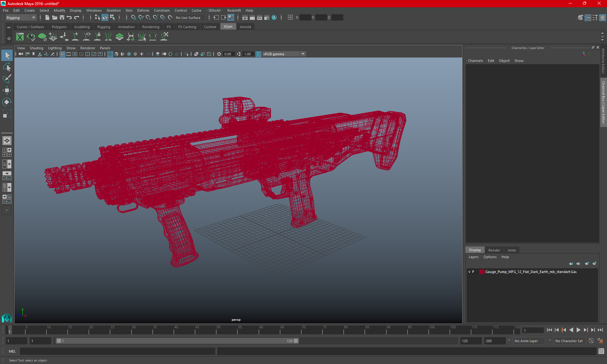Toggle layer visibility V box
This screenshot has width=607, height=364.
(x=469, y=272)
